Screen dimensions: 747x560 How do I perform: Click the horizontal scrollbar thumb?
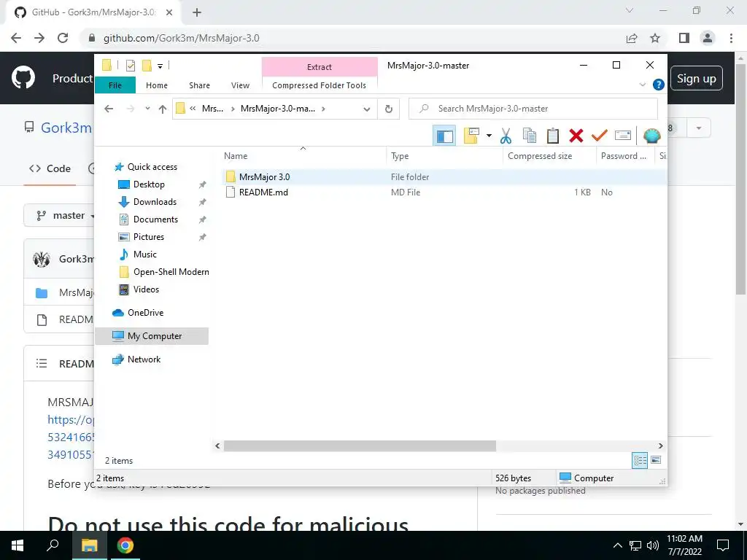360,446
